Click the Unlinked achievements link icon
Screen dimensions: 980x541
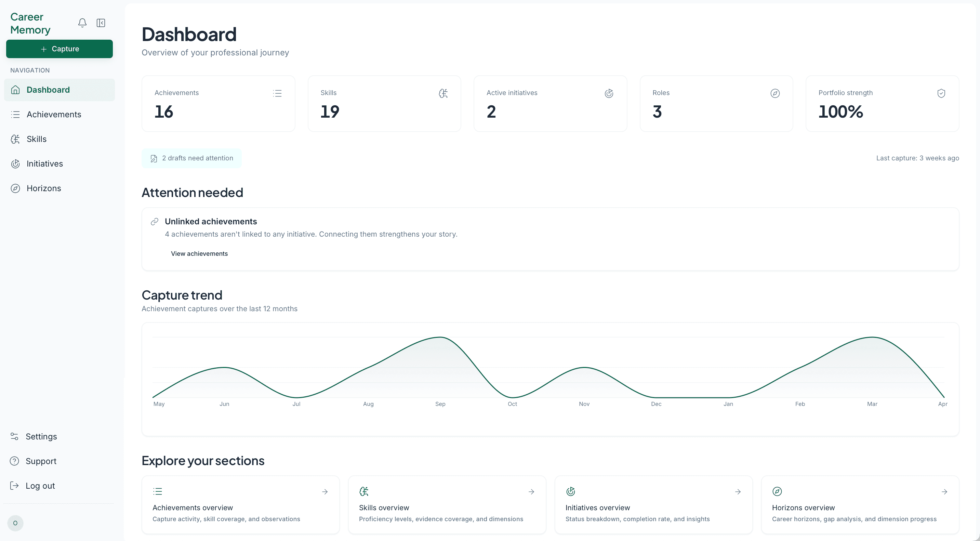(155, 222)
